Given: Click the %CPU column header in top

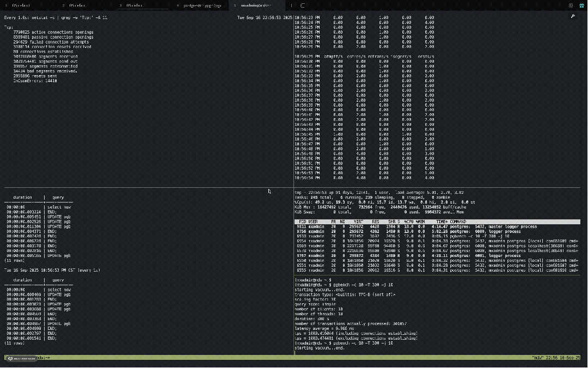Looking at the screenshot, I should [x=408, y=222].
